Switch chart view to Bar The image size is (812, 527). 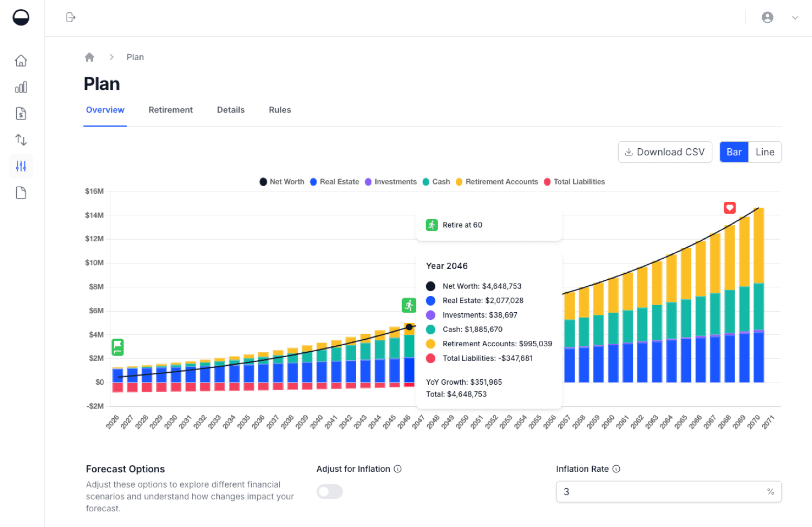(x=734, y=152)
